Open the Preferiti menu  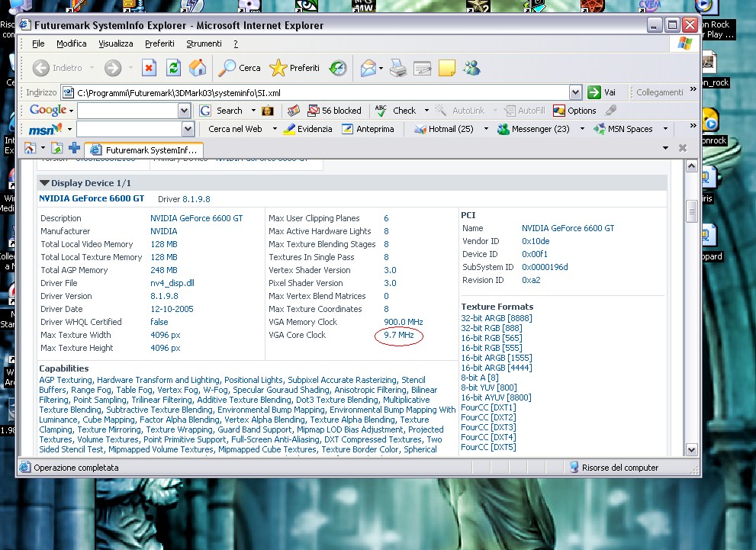[159, 43]
